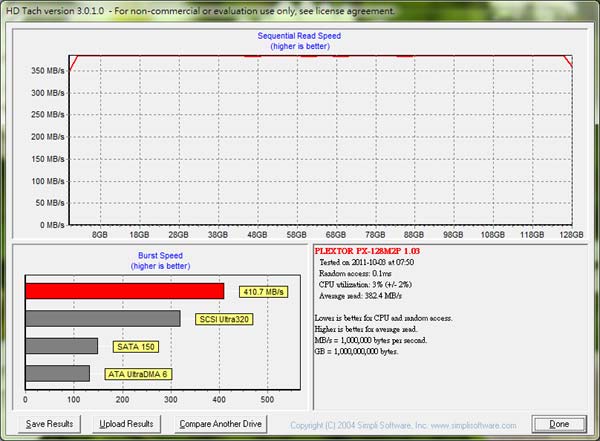Click the gray SATA 150 bar
Screen dimensions: 600x441
[62, 346]
